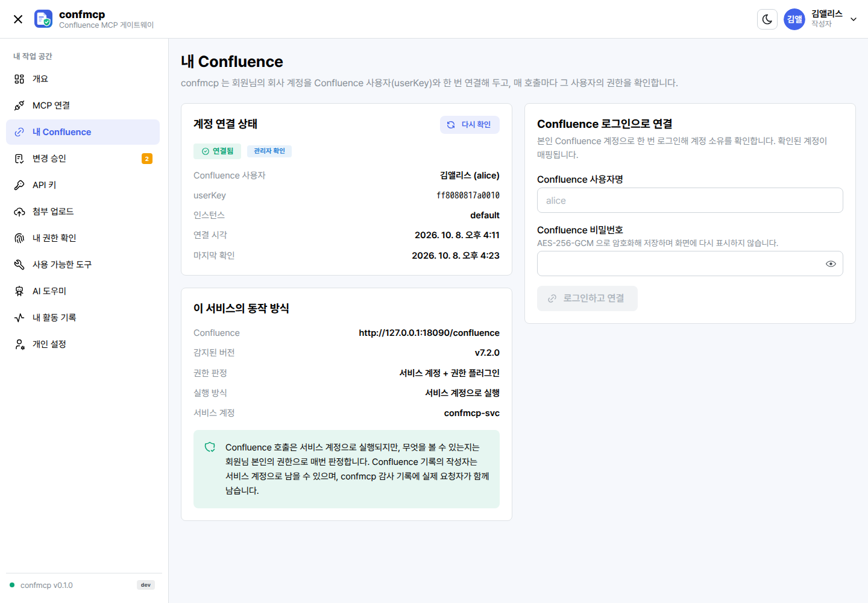Click the dev tag in the footer
The width and height of the screenshot is (868, 603).
click(146, 585)
